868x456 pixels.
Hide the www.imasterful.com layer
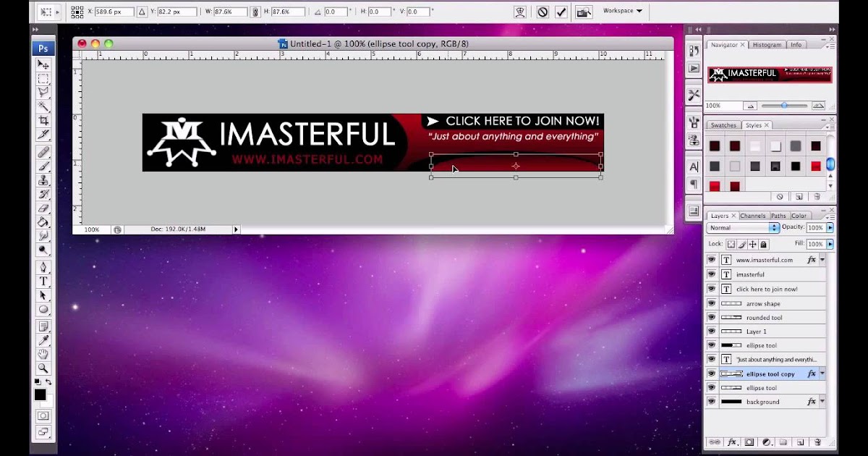712,260
